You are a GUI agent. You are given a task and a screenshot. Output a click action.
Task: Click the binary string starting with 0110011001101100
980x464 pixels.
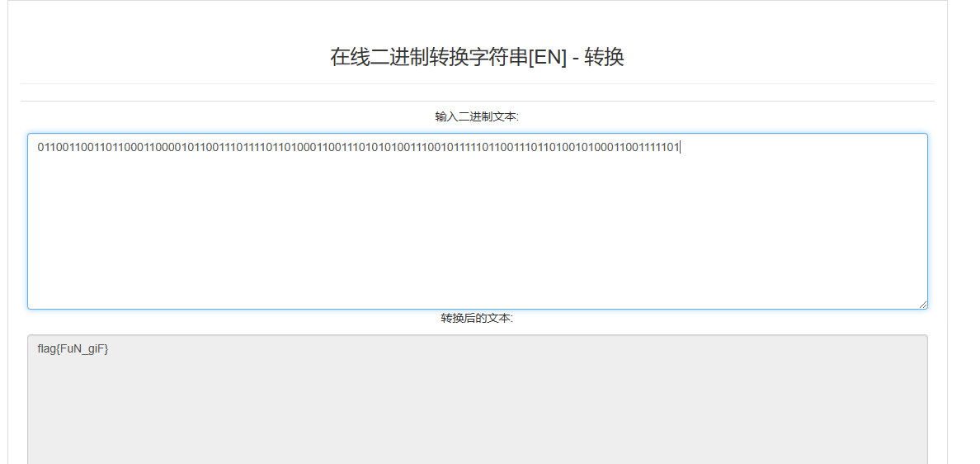(x=359, y=148)
